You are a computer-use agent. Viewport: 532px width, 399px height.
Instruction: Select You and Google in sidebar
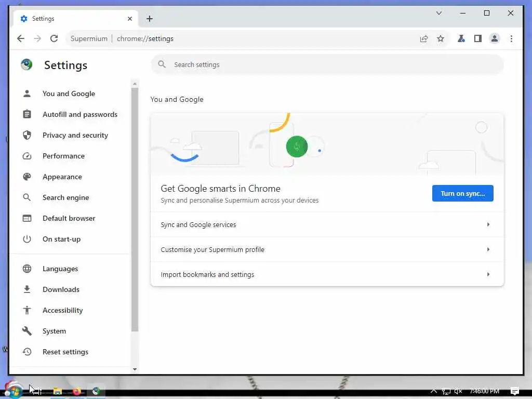(x=69, y=94)
